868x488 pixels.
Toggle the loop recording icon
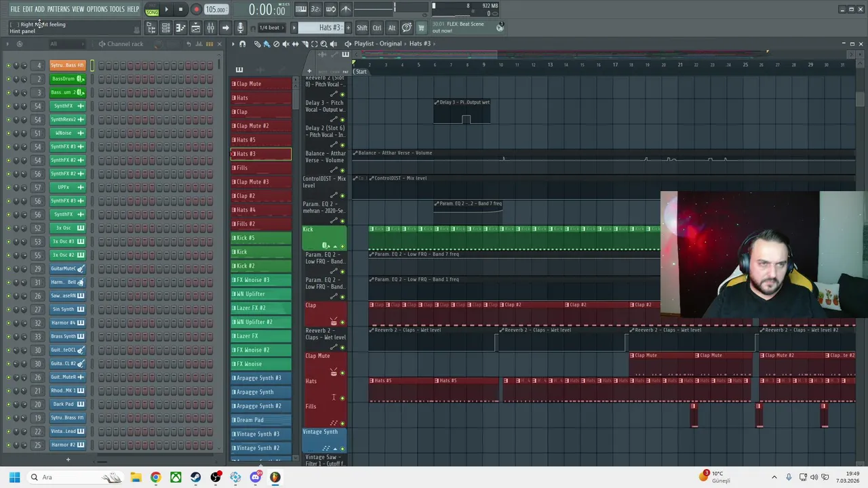tap(331, 9)
